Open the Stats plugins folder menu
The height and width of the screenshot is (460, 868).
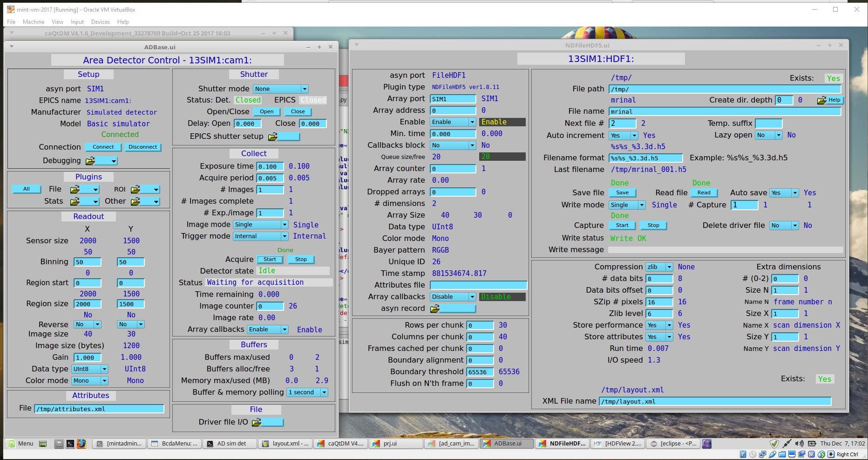point(84,201)
